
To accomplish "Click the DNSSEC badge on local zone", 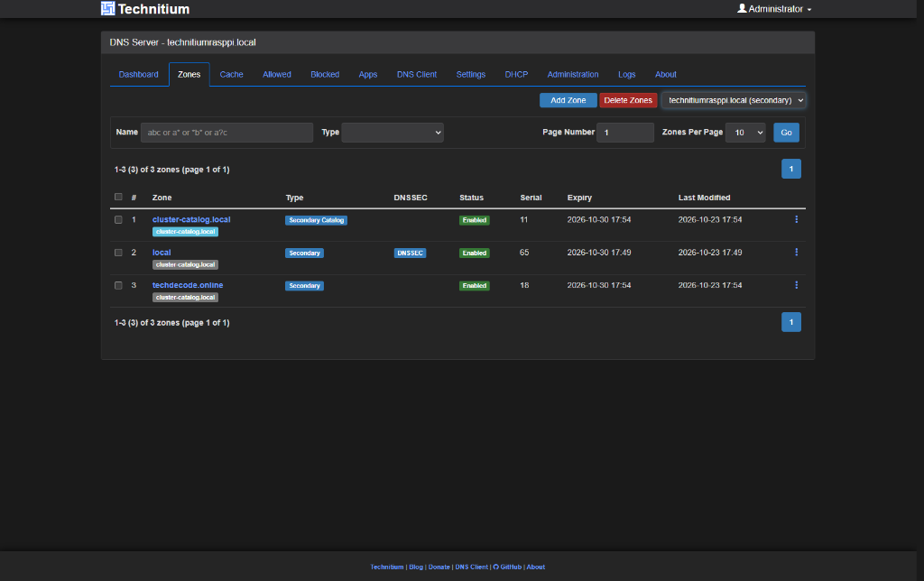I will click(411, 253).
